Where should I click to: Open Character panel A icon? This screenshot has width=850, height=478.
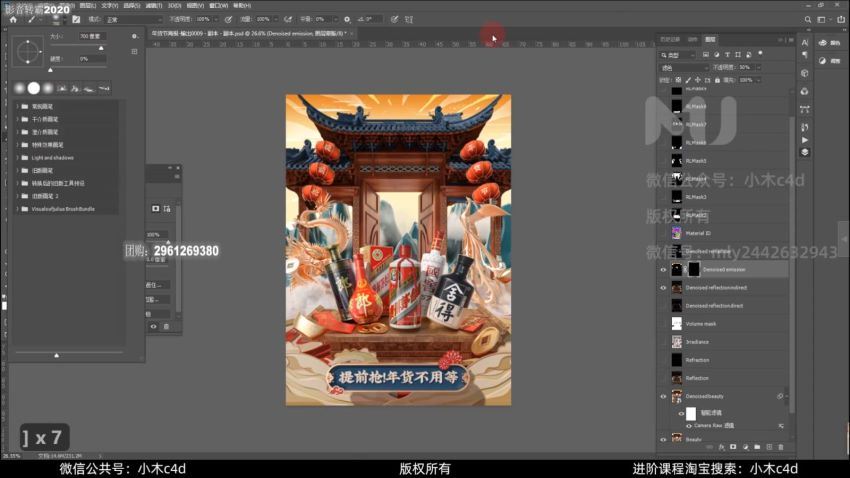pyautogui.click(x=805, y=42)
